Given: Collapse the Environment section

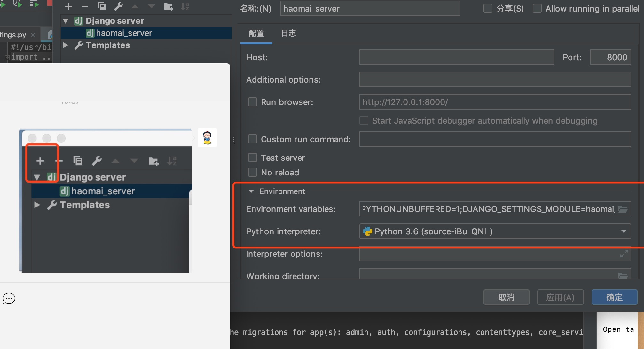Looking at the screenshot, I should [251, 191].
